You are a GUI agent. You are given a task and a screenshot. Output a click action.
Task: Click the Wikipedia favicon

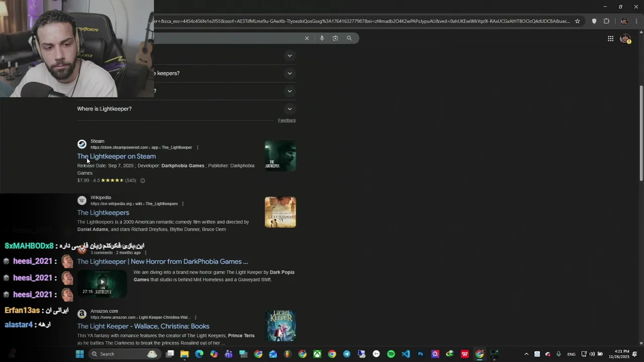pos(82,201)
